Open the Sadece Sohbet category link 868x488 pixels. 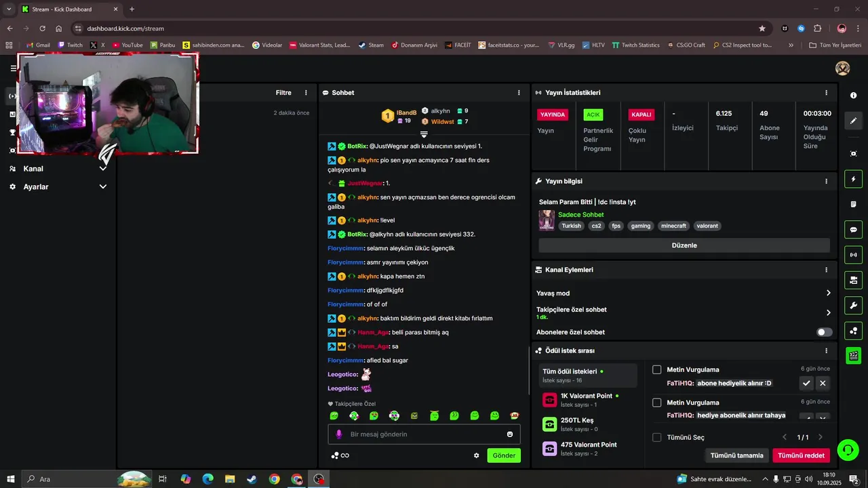[580, 215]
